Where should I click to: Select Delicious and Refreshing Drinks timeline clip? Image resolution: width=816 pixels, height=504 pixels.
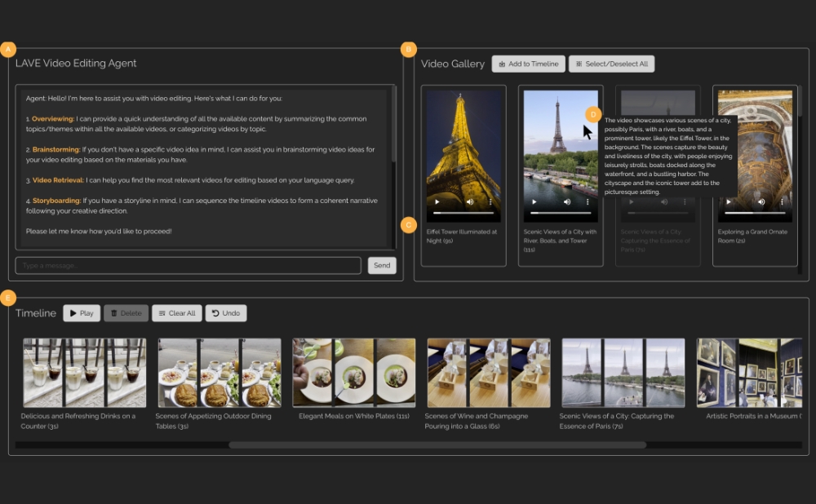coord(84,373)
